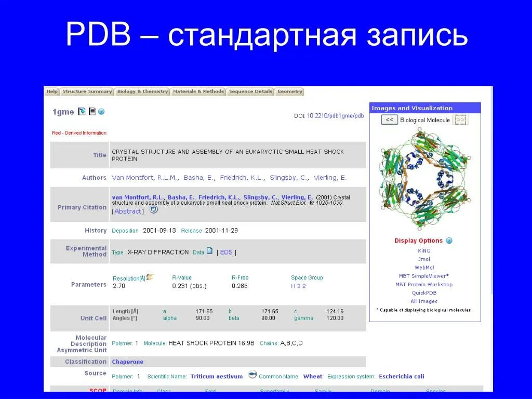Click the Release label in History

coord(191,231)
